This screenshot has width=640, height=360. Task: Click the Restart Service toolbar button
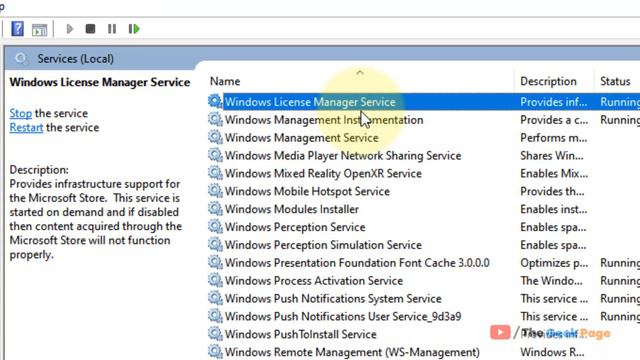click(134, 29)
